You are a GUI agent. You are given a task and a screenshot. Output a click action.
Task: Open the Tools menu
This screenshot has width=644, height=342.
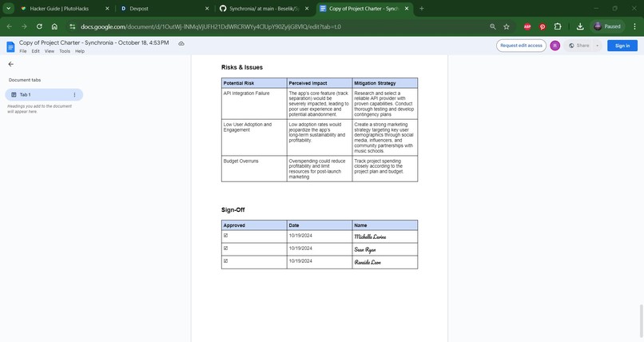[65, 51]
